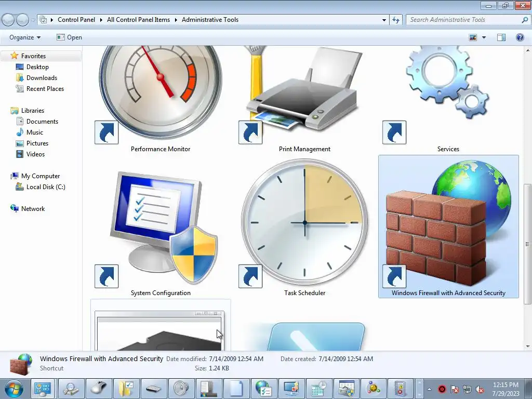The width and height of the screenshot is (532, 399).
Task: Select My Computer in navigation pane
Action: (x=41, y=176)
